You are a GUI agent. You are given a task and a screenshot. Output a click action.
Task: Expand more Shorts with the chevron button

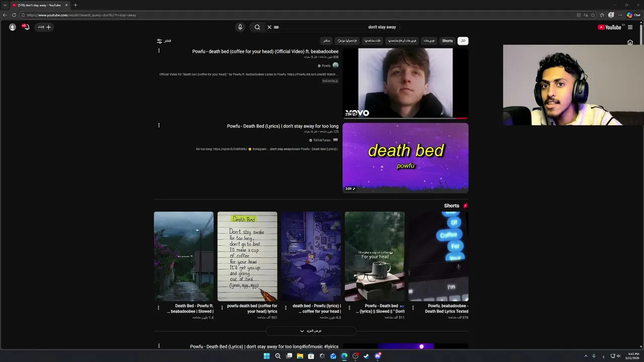tap(311, 331)
